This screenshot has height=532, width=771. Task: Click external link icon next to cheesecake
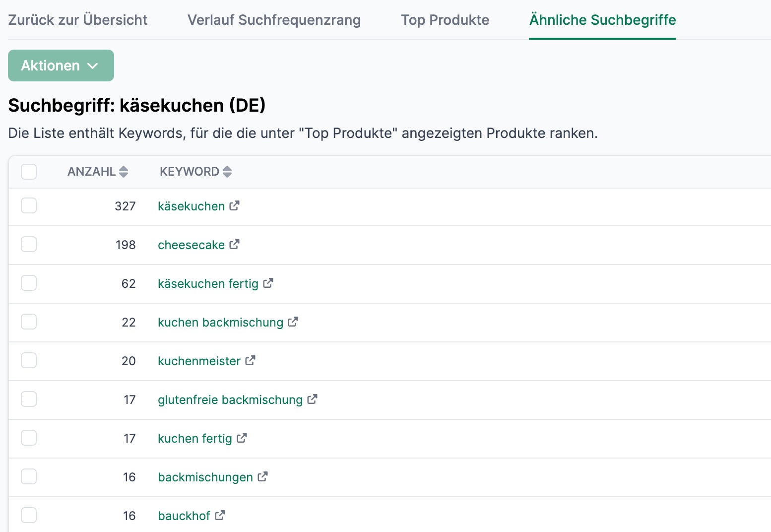point(235,244)
